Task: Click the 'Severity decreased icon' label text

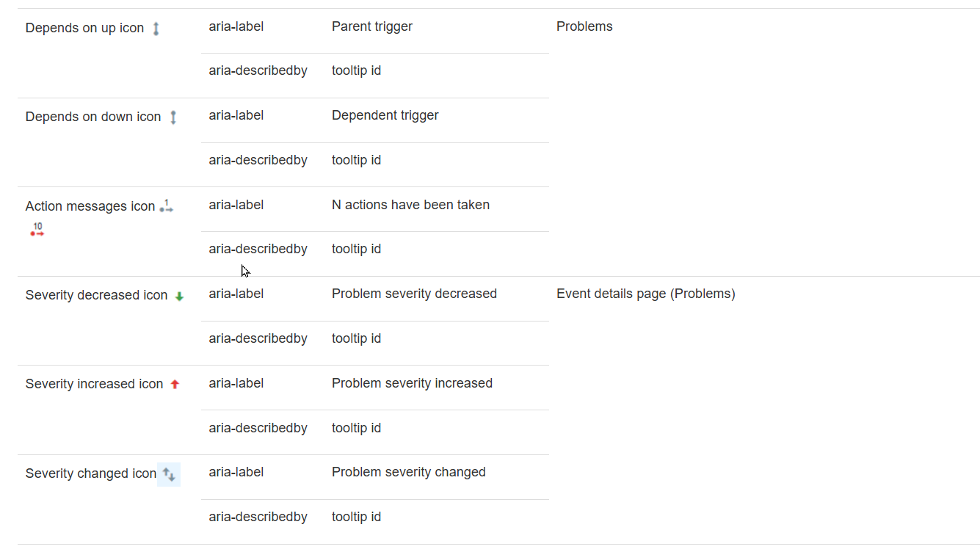Action: coord(96,295)
